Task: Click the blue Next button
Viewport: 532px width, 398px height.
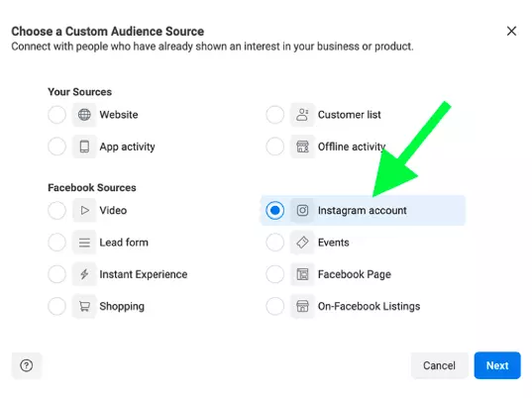Action: (x=497, y=365)
